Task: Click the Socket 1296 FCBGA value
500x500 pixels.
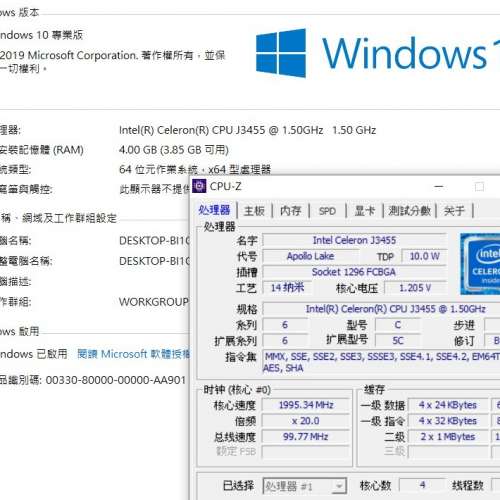Action: (x=354, y=272)
